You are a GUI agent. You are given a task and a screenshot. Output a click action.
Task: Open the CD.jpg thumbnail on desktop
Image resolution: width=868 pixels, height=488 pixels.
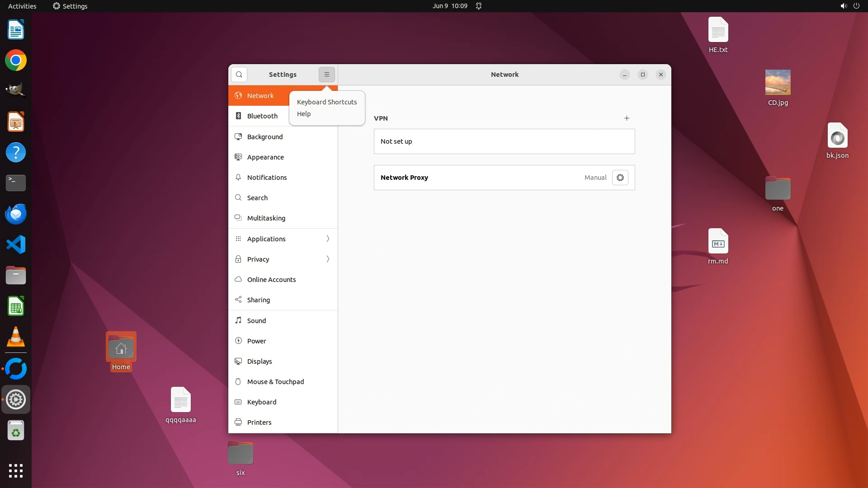pos(778,82)
